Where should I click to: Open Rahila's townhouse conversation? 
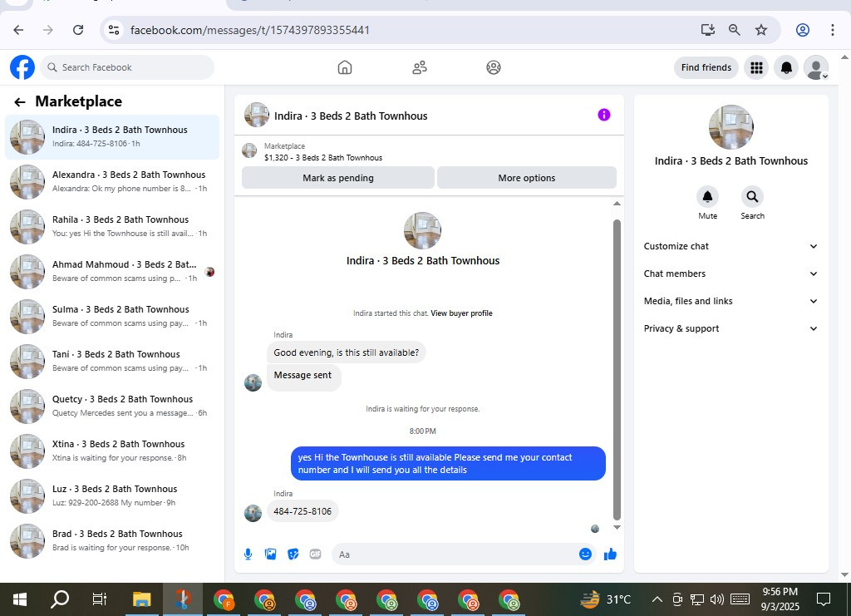112,227
